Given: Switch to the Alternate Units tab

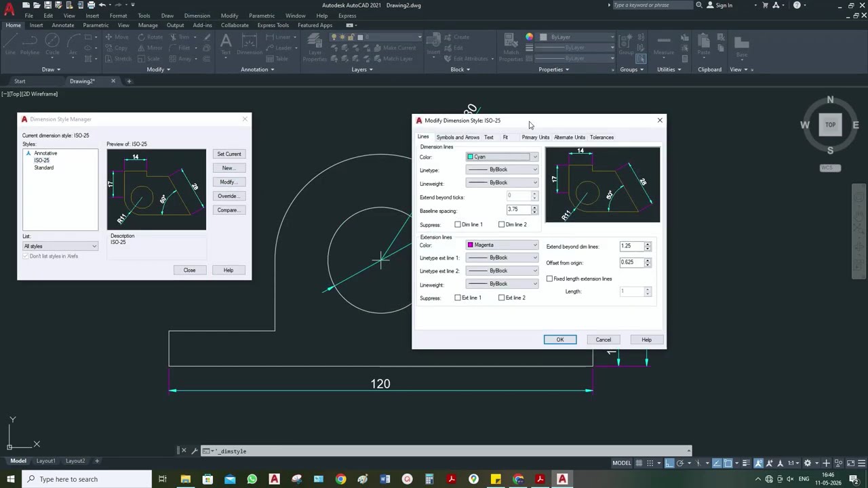Looking at the screenshot, I should pyautogui.click(x=570, y=137).
